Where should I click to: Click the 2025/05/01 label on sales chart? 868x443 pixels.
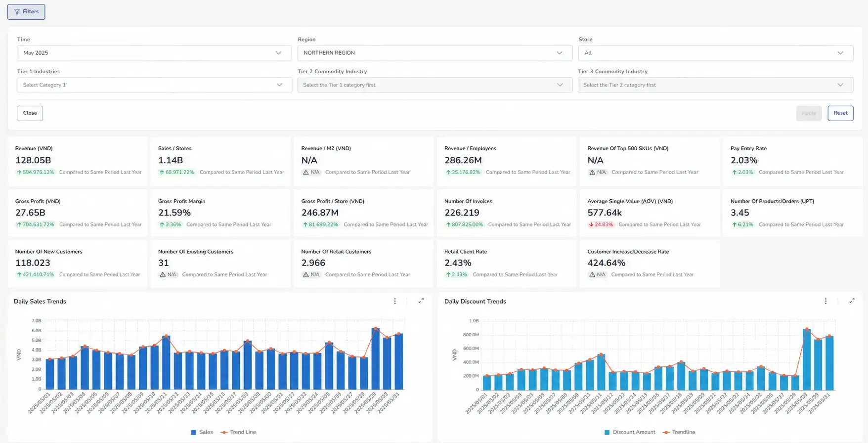[x=39, y=403]
